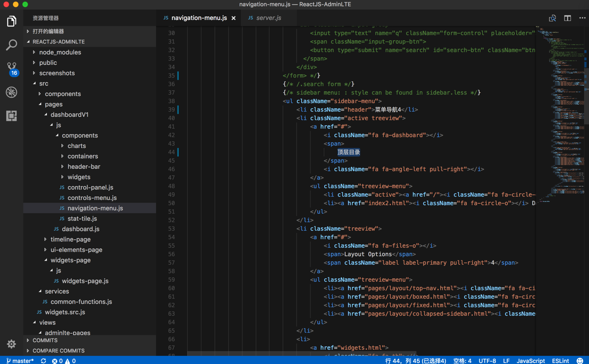589x364 pixels.
Task: Click the UTF-8 encoding selector
Action: point(487,361)
